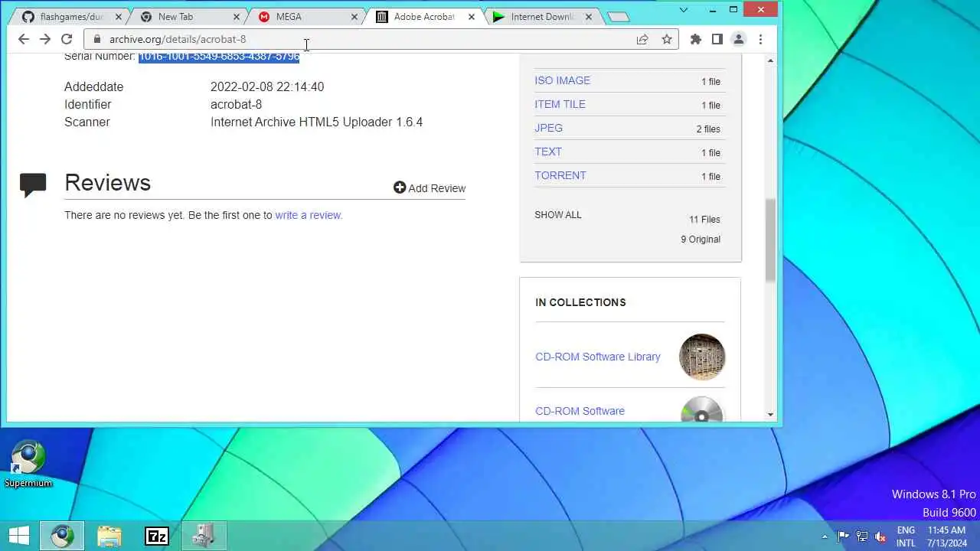Viewport: 980px width, 551px height.
Task: Open the TORRENT download option
Action: click(560, 175)
